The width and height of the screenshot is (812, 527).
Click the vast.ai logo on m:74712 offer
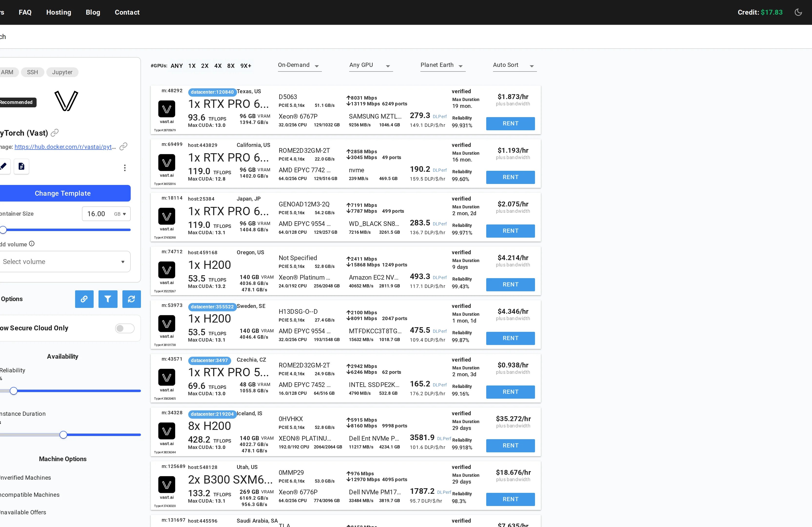[167, 270]
